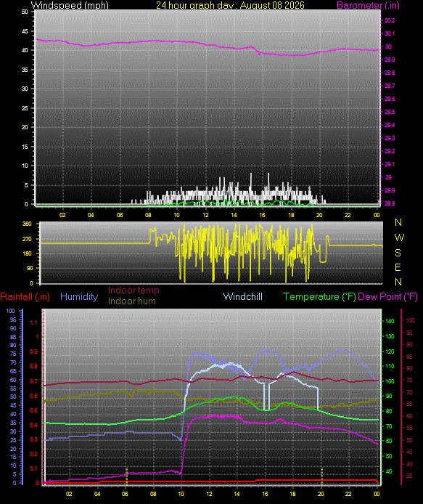The width and height of the screenshot is (423, 504).
Task: Click the '360' wind direction axis value
Action: click(x=27, y=224)
